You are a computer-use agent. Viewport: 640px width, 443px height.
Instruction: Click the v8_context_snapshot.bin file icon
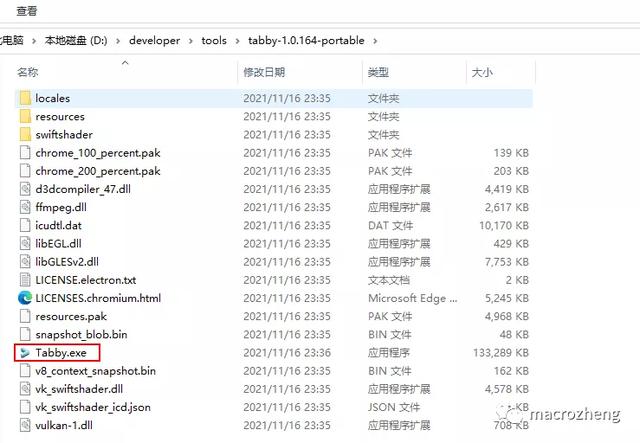click(x=25, y=371)
